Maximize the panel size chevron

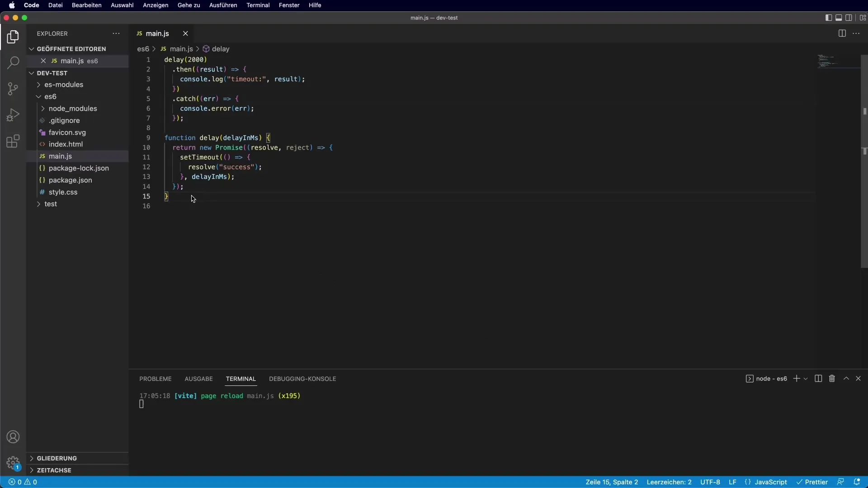(x=846, y=379)
